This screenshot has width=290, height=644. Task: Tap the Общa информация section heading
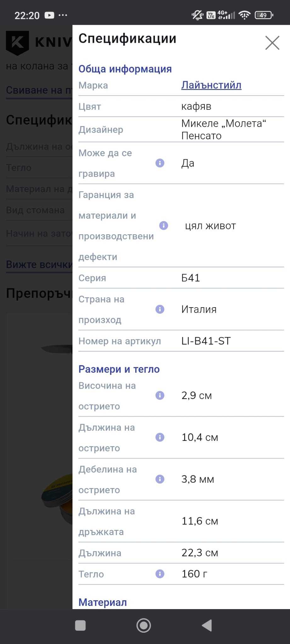tap(125, 69)
